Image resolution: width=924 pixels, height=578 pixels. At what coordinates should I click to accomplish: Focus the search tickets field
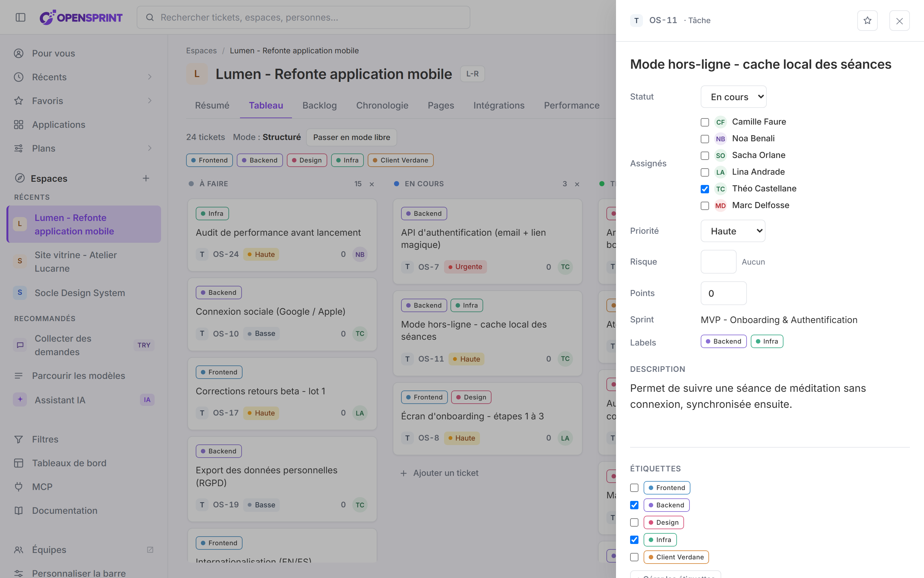click(303, 17)
